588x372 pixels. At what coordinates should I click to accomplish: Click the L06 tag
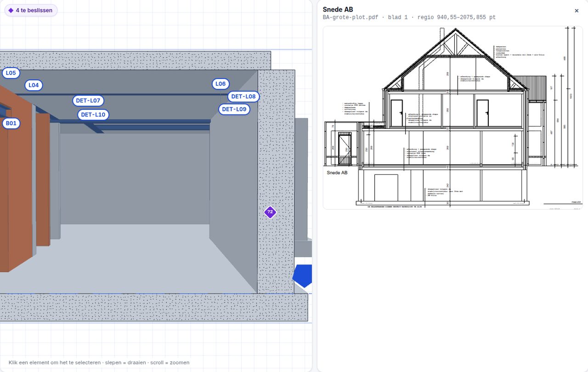tap(220, 84)
